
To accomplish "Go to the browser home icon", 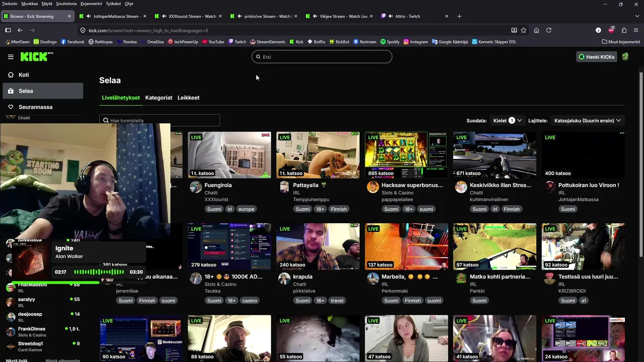I will [536, 30].
